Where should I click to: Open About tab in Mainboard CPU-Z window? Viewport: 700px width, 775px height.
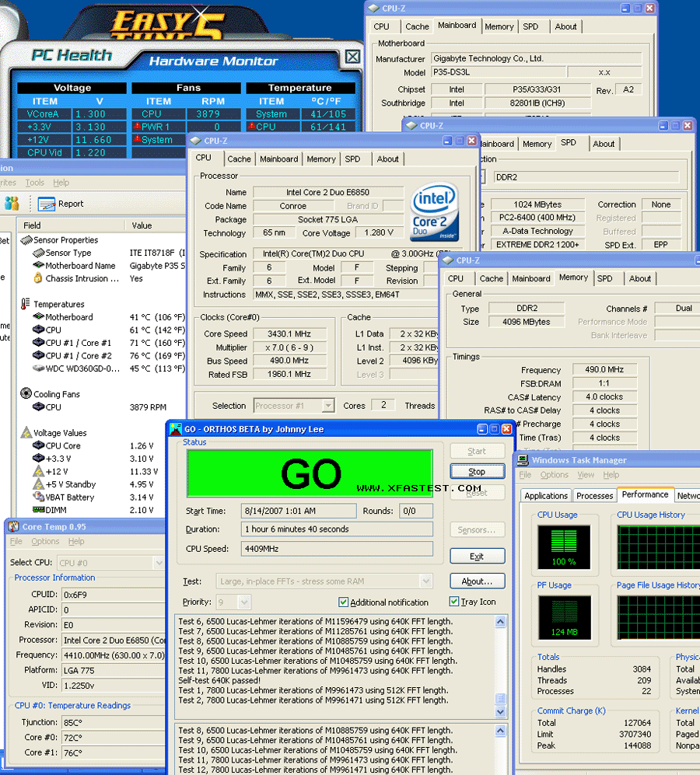coord(565,26)
